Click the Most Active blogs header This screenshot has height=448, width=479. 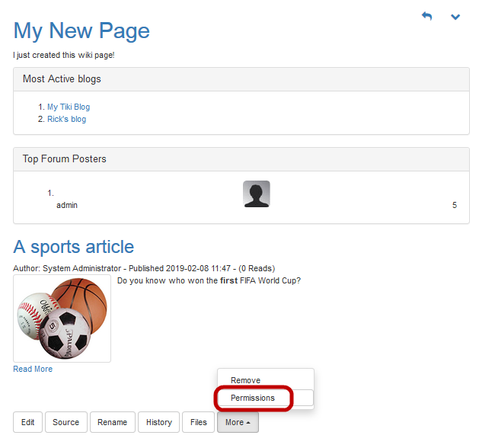click(62, 79)
